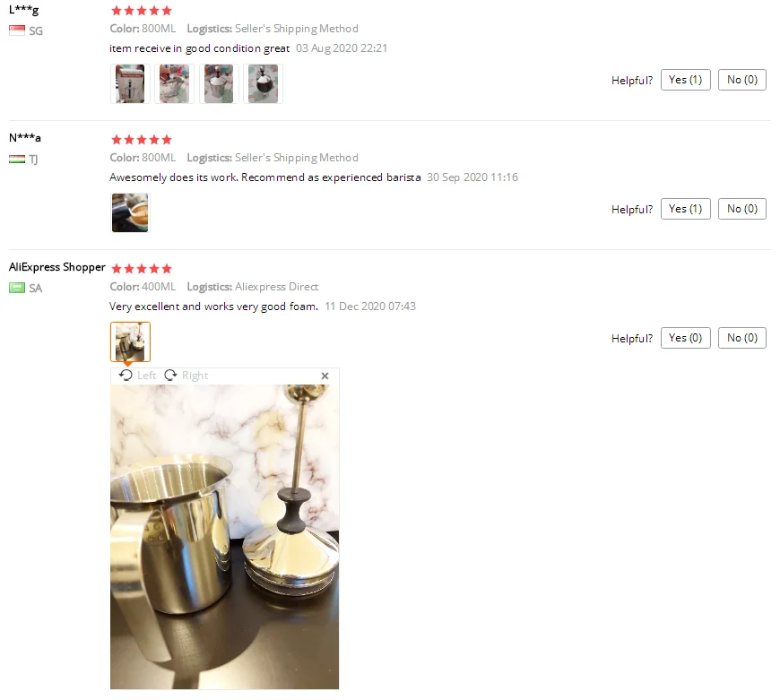The width and height of the screenshot is (780, 700).
Task: Close the enlarged review photo
Action: (x=325, y=376)
